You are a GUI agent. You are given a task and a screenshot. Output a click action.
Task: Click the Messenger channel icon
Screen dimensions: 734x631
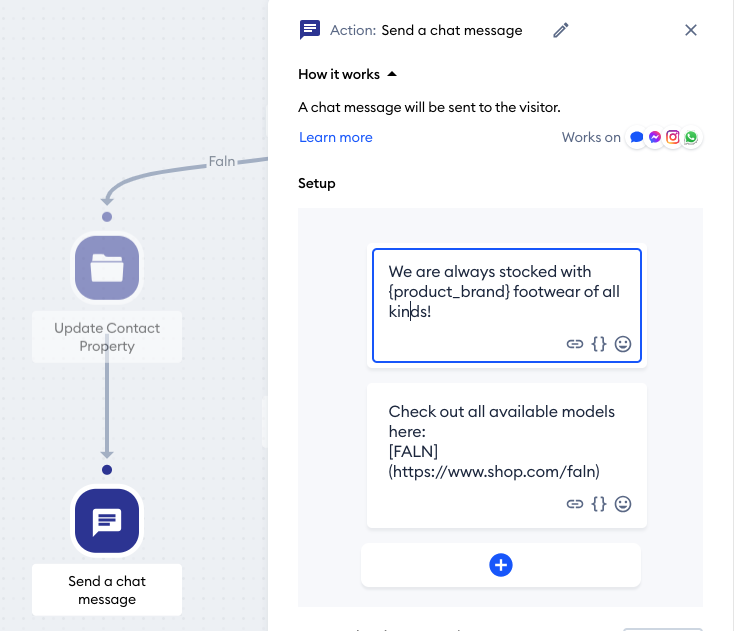click(x=655, y=138)
